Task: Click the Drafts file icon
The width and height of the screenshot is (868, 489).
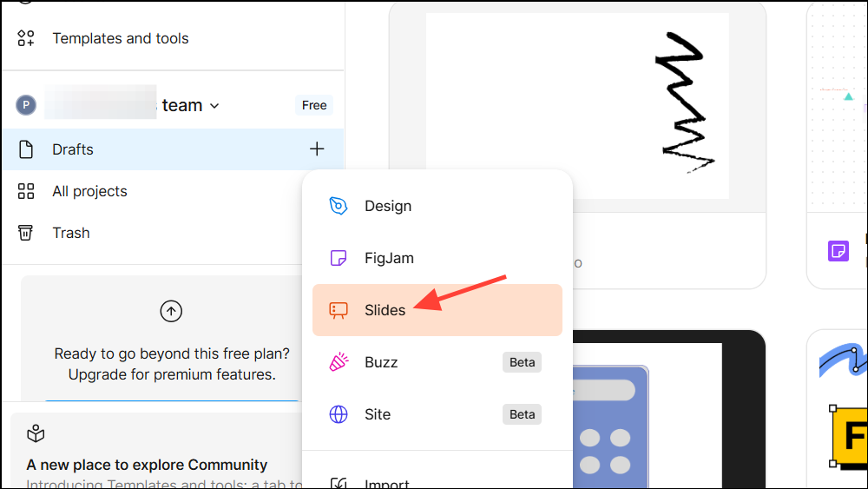Action: tap(26, 149)
